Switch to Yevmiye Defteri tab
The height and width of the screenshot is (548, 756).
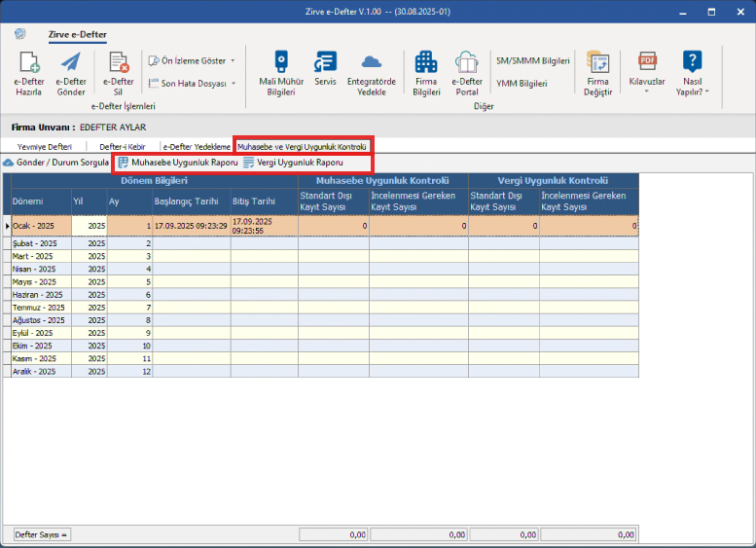(45, 147)
